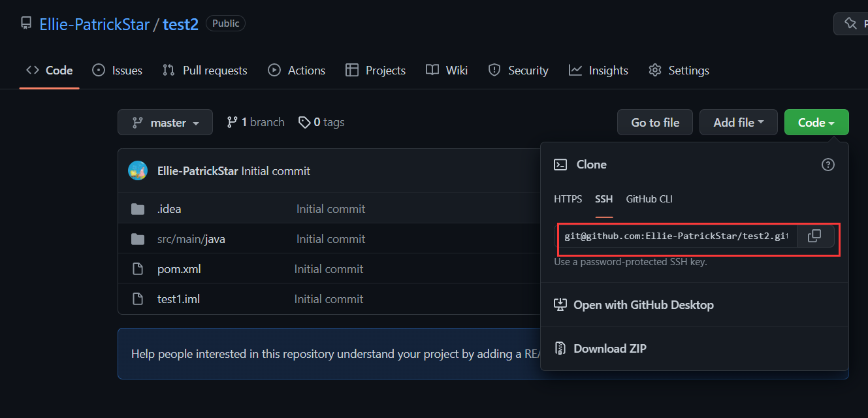This screenshot has width=868, height=418.
Task: View the 1 branch link
Action: tap(255, 122)
